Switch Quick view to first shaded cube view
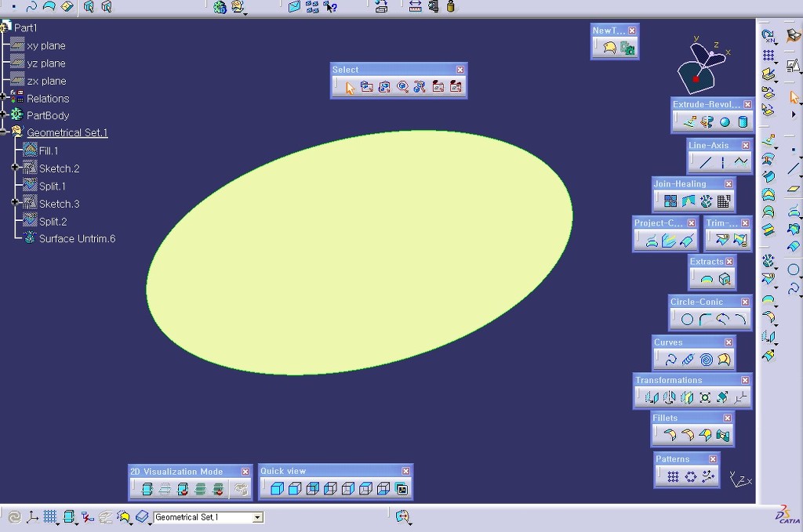Screen dimensions: 803x532 (x=277, y=489)
